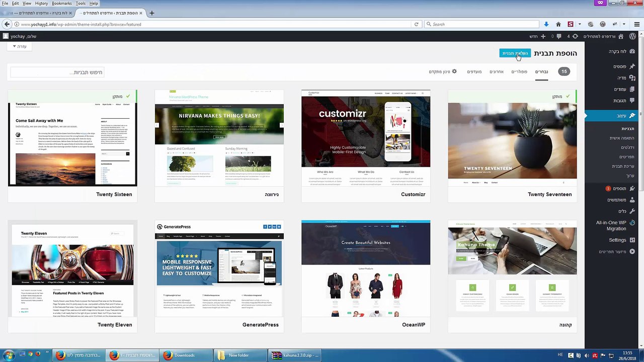Click the site info icon in address bar
644x362 pixels.
(17, 24)
